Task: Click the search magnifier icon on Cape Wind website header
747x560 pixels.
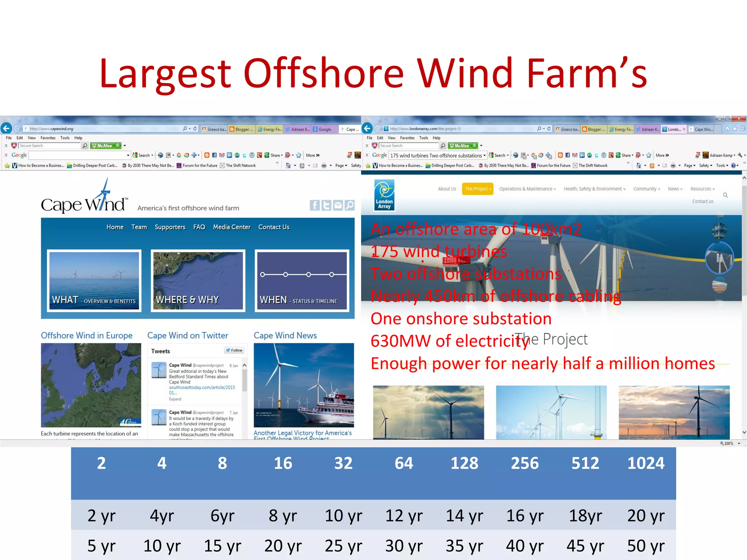Action: click(x=349, y=205)
